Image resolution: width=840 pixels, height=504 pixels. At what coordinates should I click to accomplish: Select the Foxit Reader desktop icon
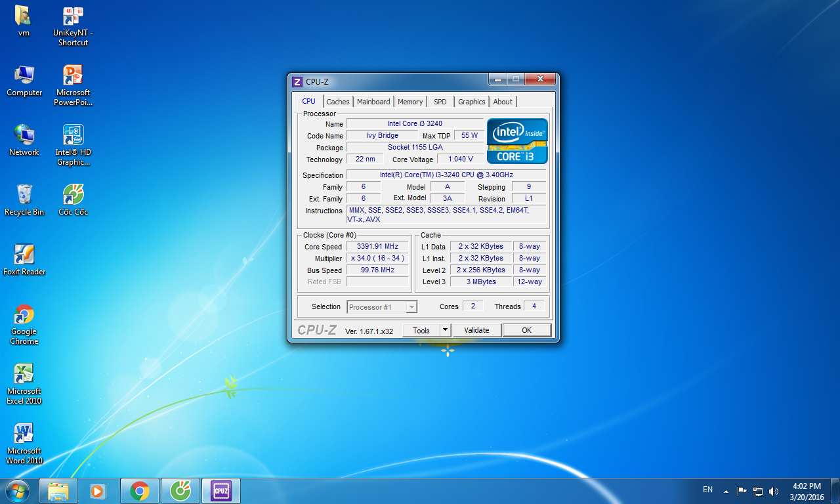click(x=24, y=255)
